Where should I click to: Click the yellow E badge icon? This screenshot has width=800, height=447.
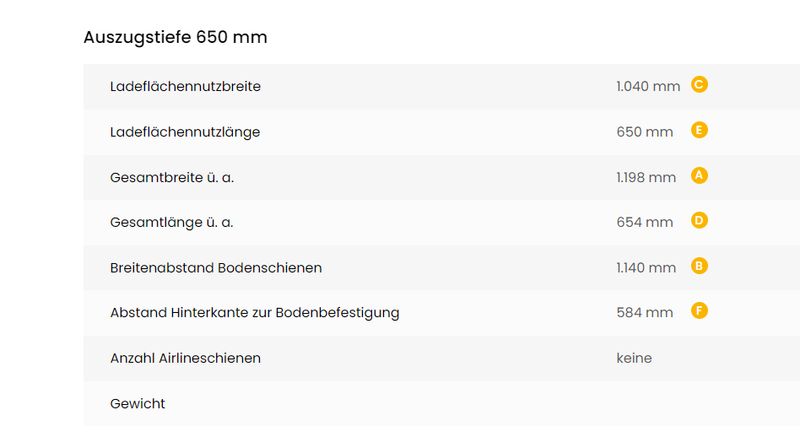(x=699, y=130)
